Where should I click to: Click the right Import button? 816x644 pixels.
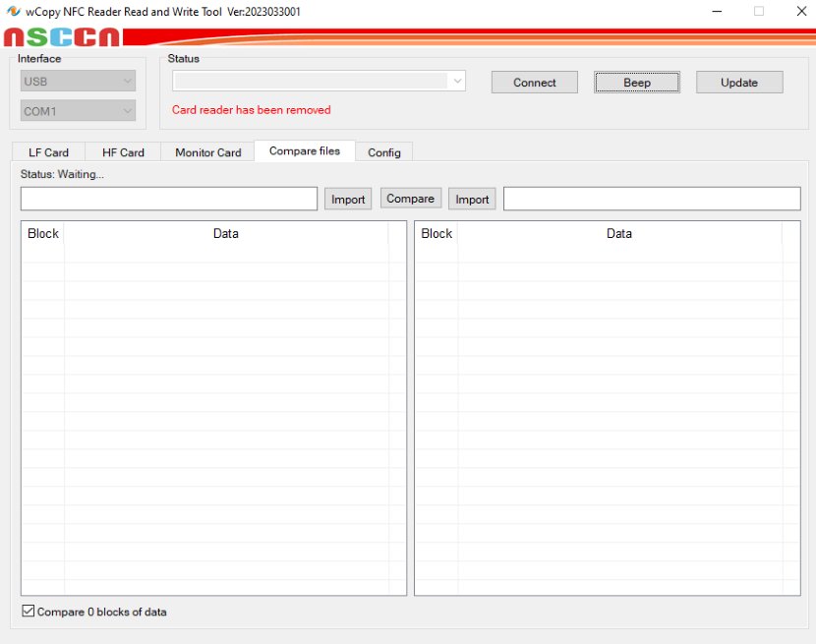[472, 200]
